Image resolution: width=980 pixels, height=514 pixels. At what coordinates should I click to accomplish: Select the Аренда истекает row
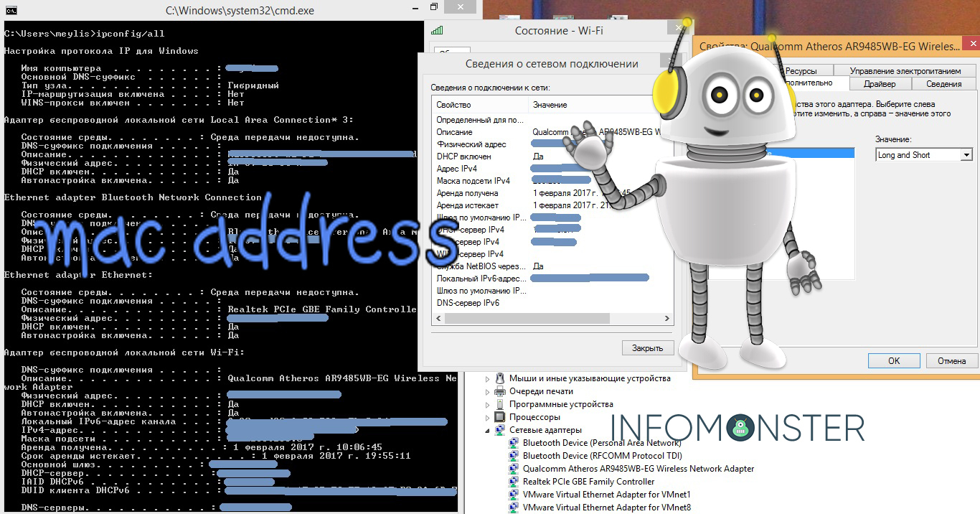[552, 205]
